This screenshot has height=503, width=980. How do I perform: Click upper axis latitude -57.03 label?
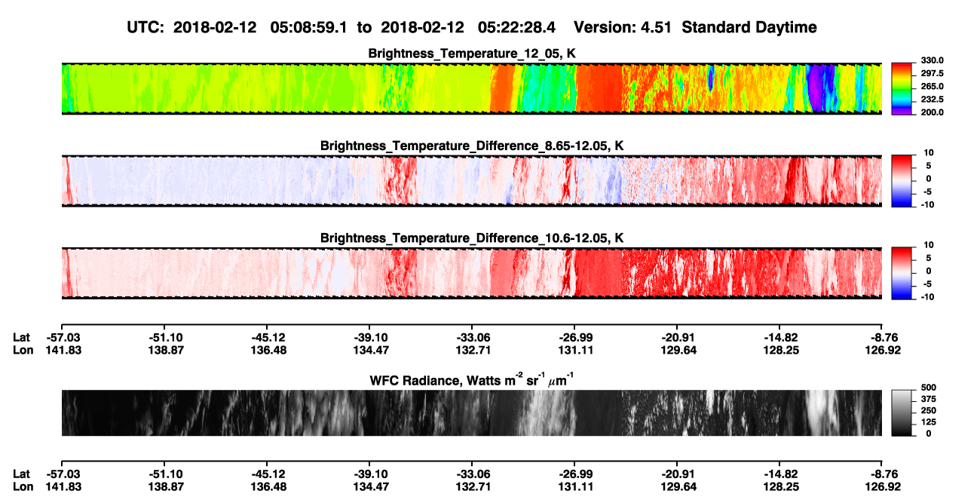[x=62, y=338]
